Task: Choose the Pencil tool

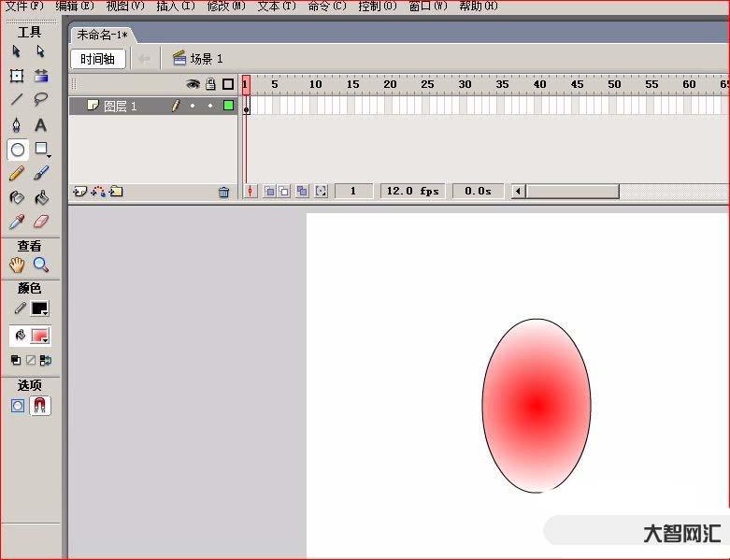Action: pyautogui.click(x=17, y=173)
